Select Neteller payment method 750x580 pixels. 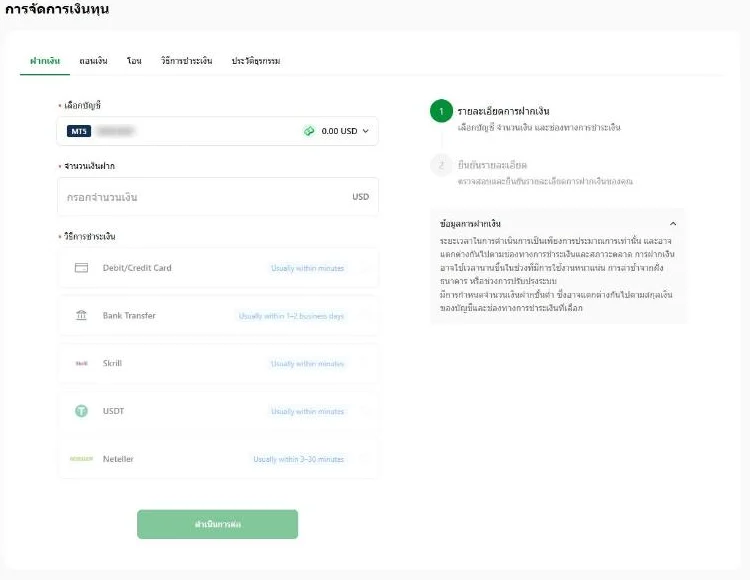coord(218,459)
